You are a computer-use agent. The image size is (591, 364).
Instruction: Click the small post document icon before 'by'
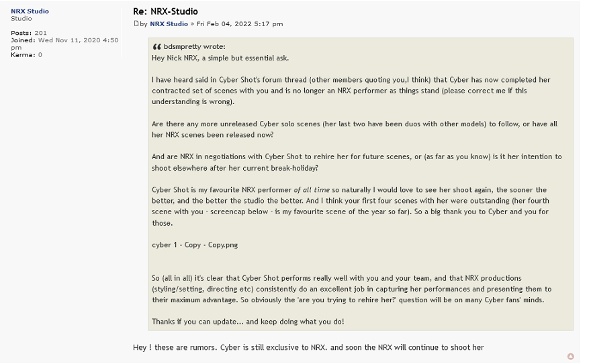coord(136,24)
